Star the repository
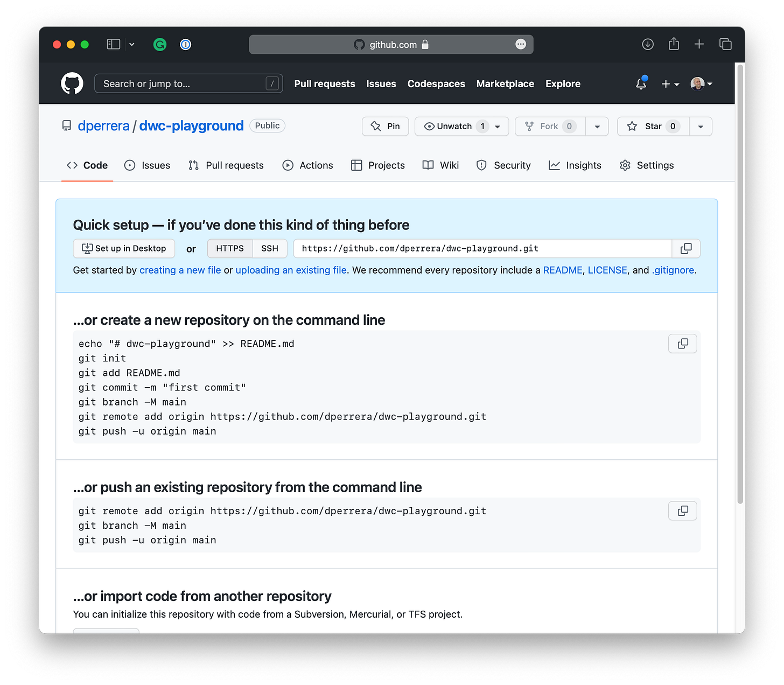The height and width of the screenshot is (685, 784). (x=653, y=126)
